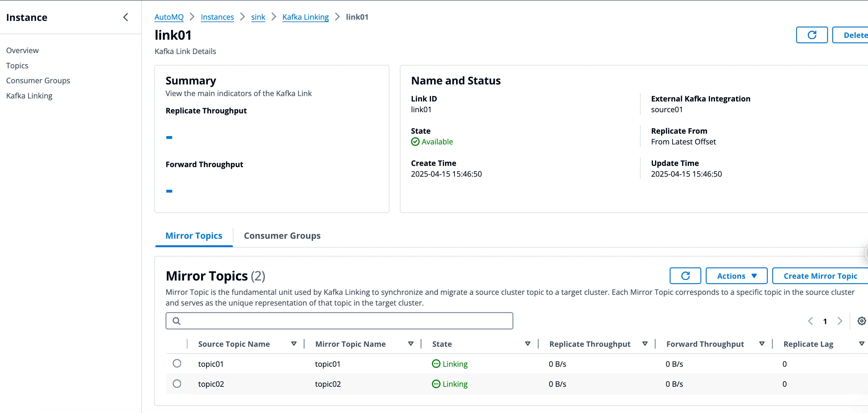
Task: Open the Actions dropdown menu
Action: pyautogui.click(x=736, y=276)
